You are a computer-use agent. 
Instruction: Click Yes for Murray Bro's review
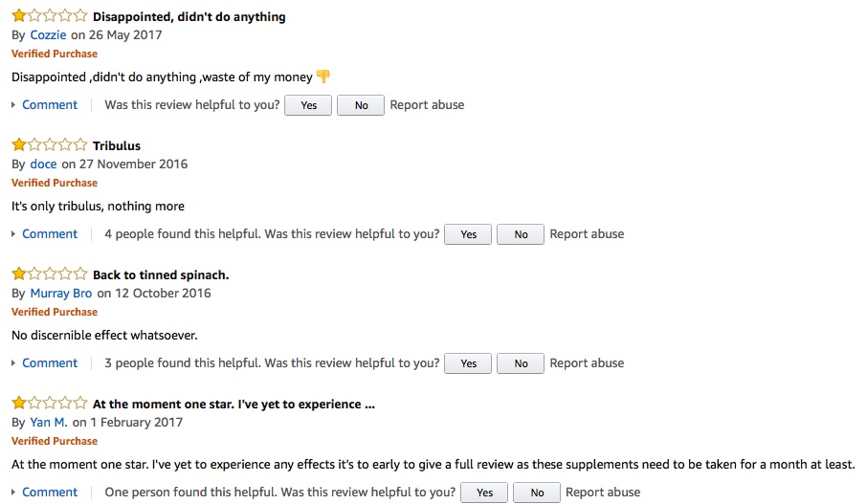coord(468,363)
